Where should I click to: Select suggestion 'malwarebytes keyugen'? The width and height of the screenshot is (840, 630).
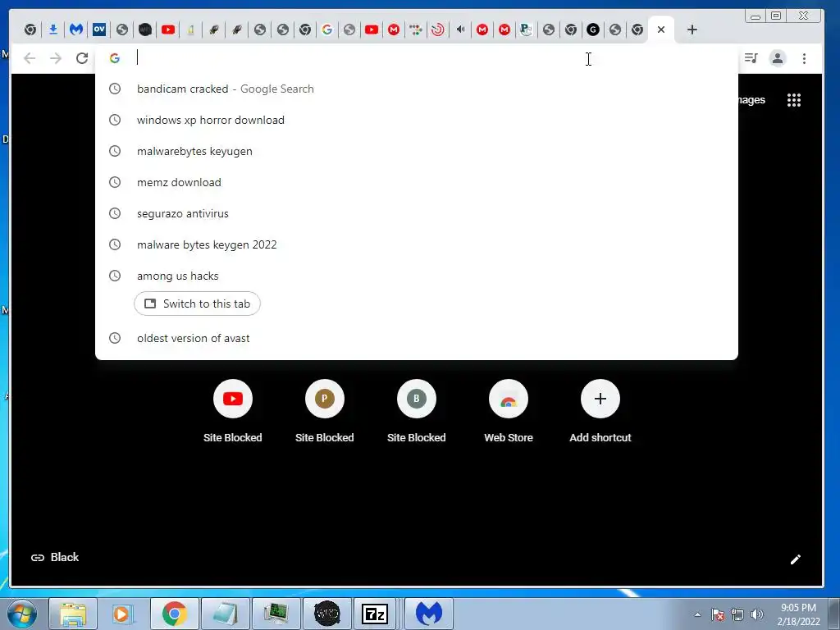(416, 151)
